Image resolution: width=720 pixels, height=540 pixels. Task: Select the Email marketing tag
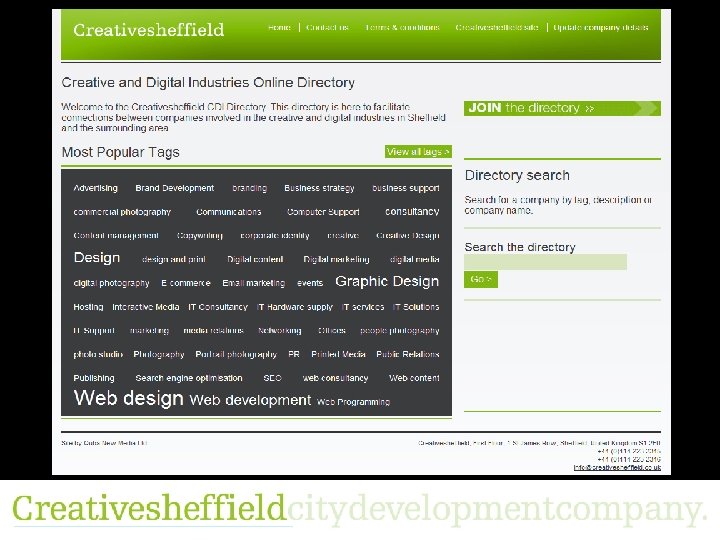254,283
